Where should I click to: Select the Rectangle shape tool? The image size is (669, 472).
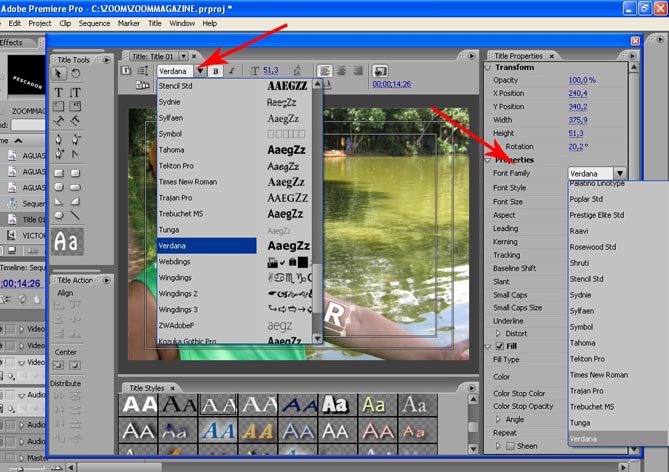(59, 171)
